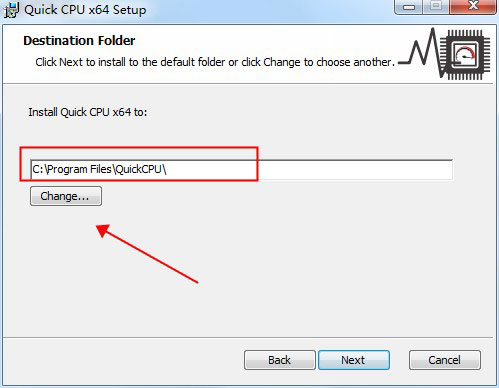Click the installer icon in title bar

(x=11, y=10)
